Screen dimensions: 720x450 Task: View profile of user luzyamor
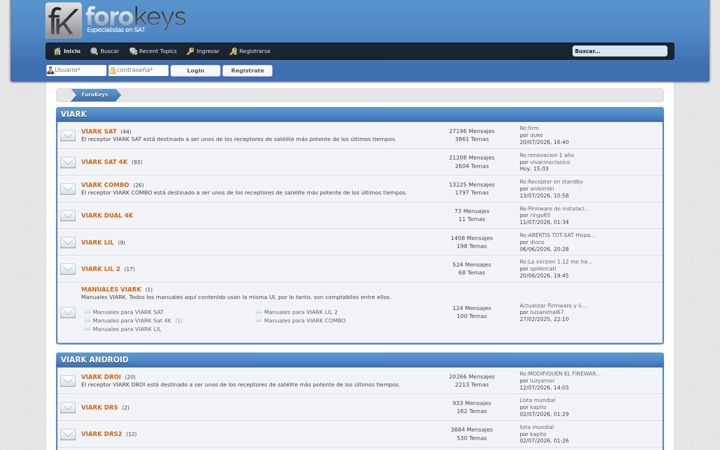(x=542, y=381)
